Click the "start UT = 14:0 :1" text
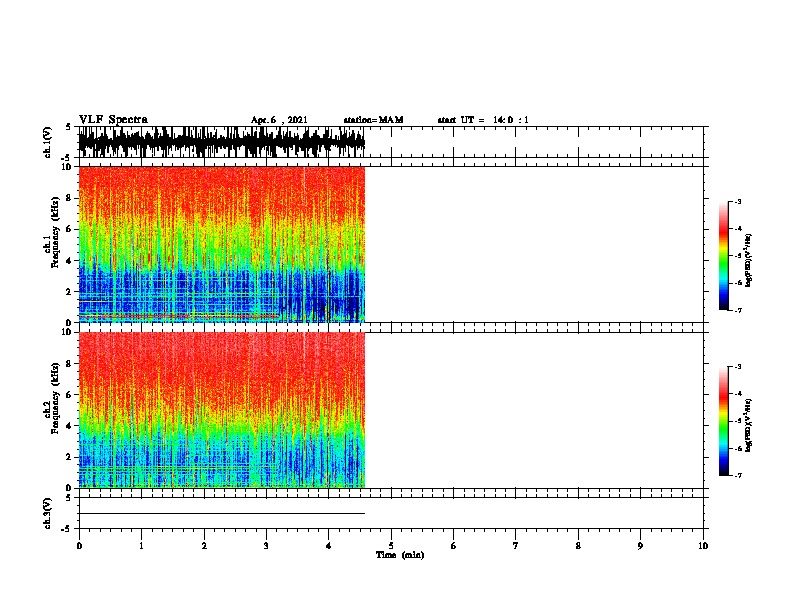 tap(483, 120)
